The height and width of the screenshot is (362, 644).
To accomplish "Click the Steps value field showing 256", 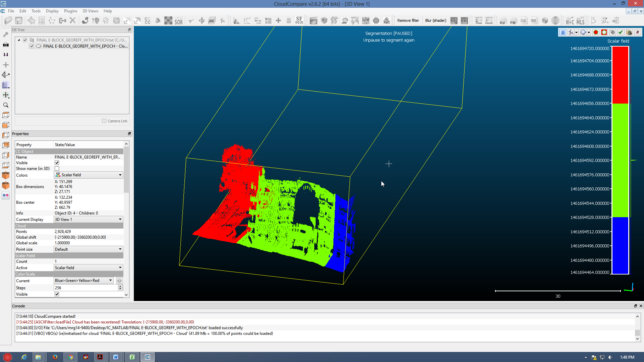I will (86, 288).
